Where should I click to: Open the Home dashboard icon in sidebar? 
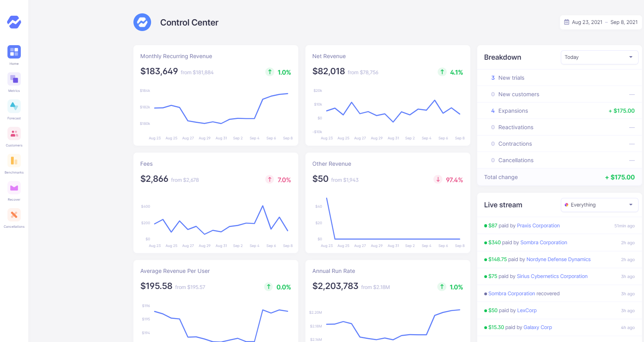(14, 52)
